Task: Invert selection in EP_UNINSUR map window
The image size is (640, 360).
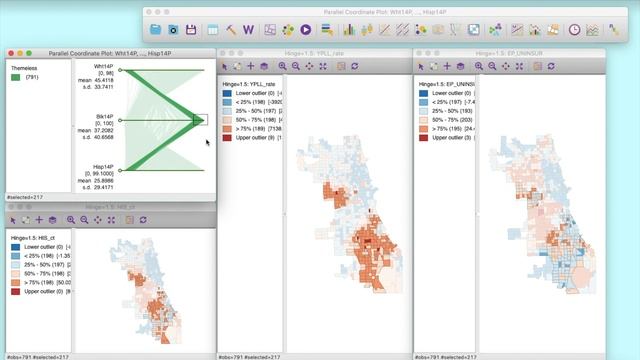Action: click(434, 66)
